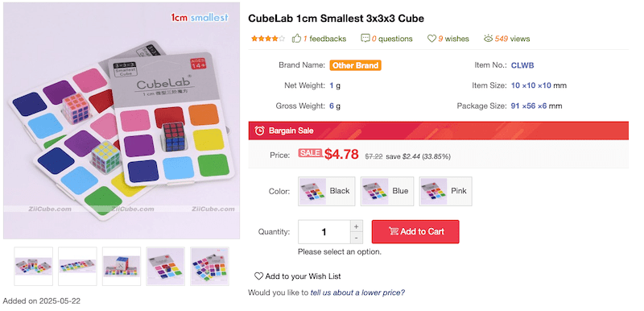Click the star rating icons
644x311 pixels.
coord(268,39)
